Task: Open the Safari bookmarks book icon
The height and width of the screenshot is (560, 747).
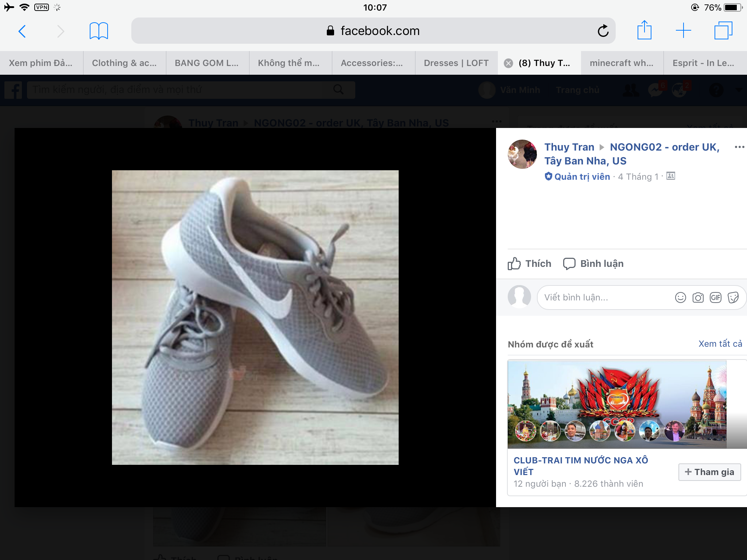Action: pyautogui.click(x=98, y=31)
